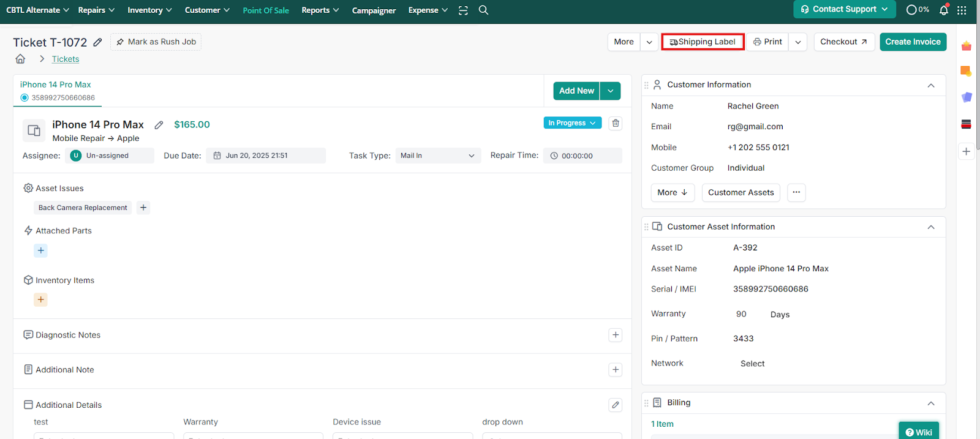Add a sidebar widget with plus icon
Screen dimensions: 980x439
pos(967,151)
